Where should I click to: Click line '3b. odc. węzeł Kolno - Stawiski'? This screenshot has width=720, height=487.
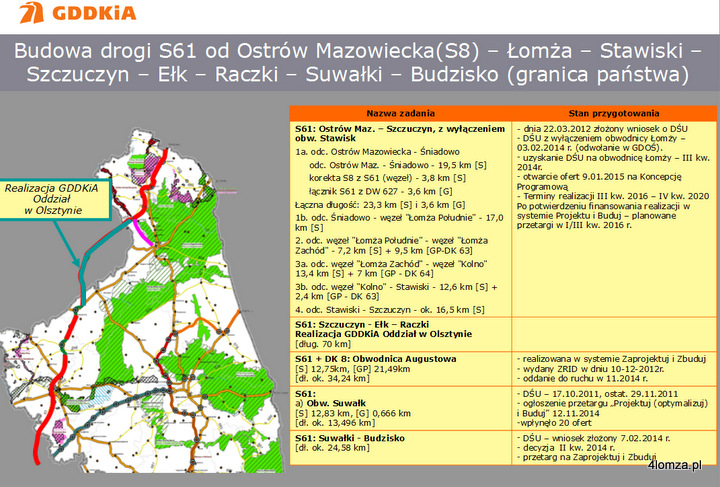396,292
